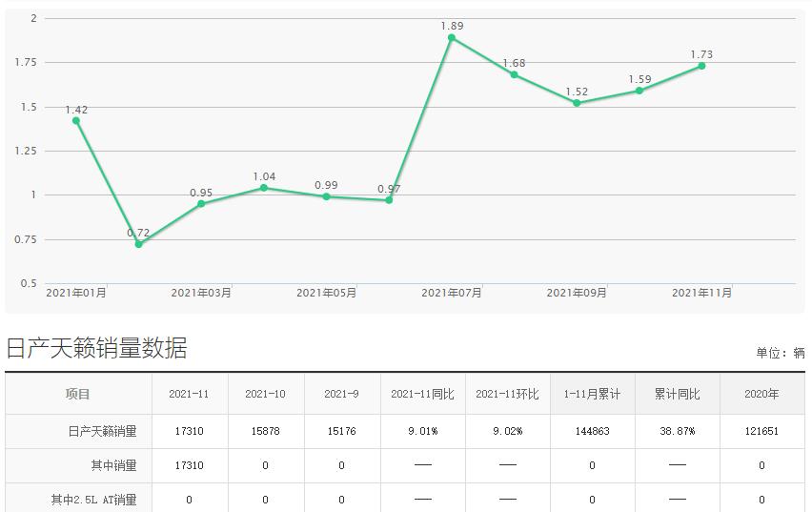
Task: Click the 1.73 data point for 2021年11月
Action: tap(701, 66)
